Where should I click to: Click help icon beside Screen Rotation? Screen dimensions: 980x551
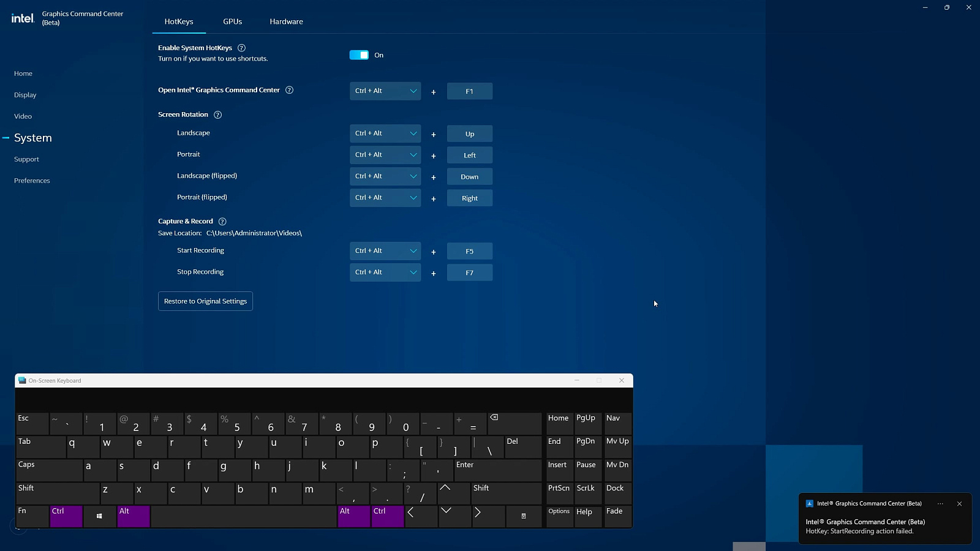pos(217,114)
